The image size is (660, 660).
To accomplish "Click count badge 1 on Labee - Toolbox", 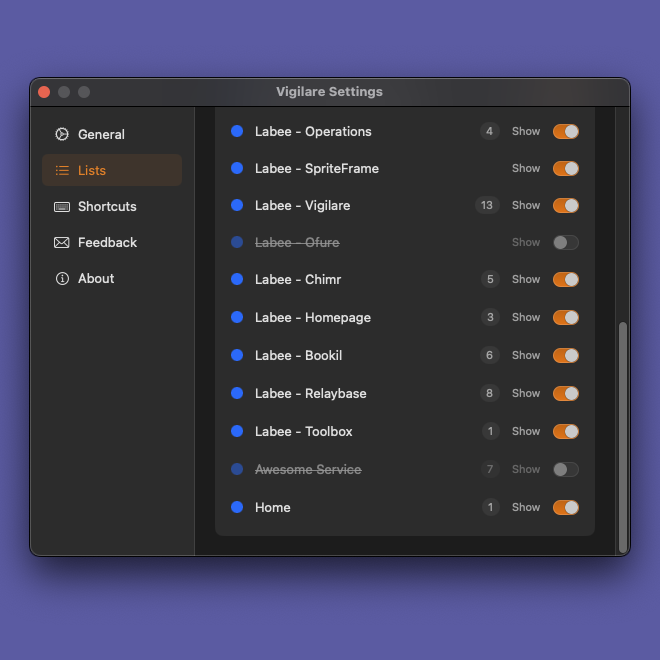I will [x=490, y=431].
